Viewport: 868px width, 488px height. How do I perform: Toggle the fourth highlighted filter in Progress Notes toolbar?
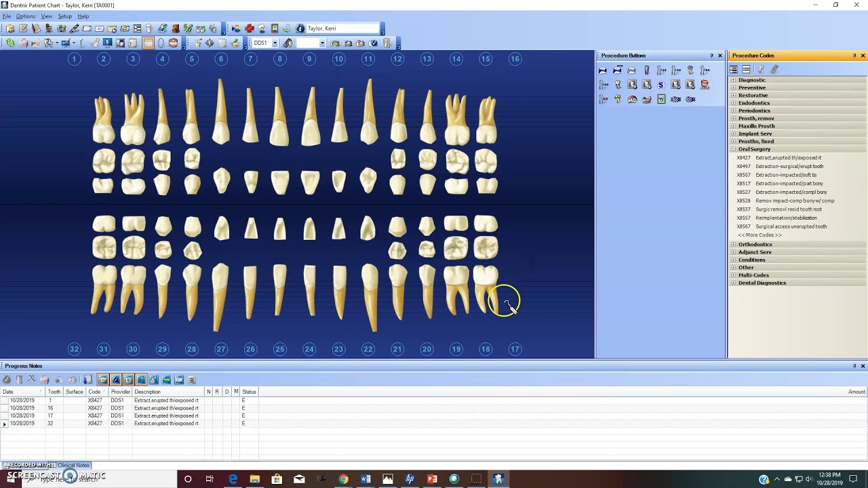pos(140,380)
